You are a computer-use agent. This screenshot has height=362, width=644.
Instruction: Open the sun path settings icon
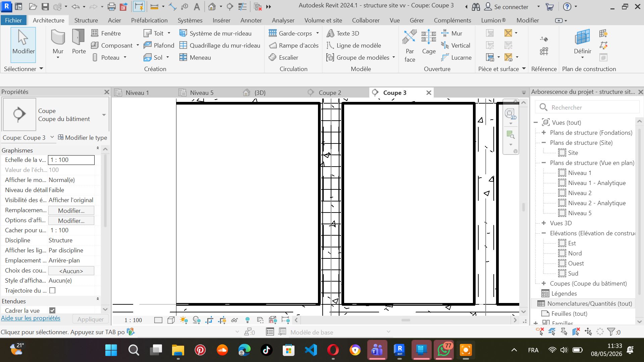click(x=184, y=320)
